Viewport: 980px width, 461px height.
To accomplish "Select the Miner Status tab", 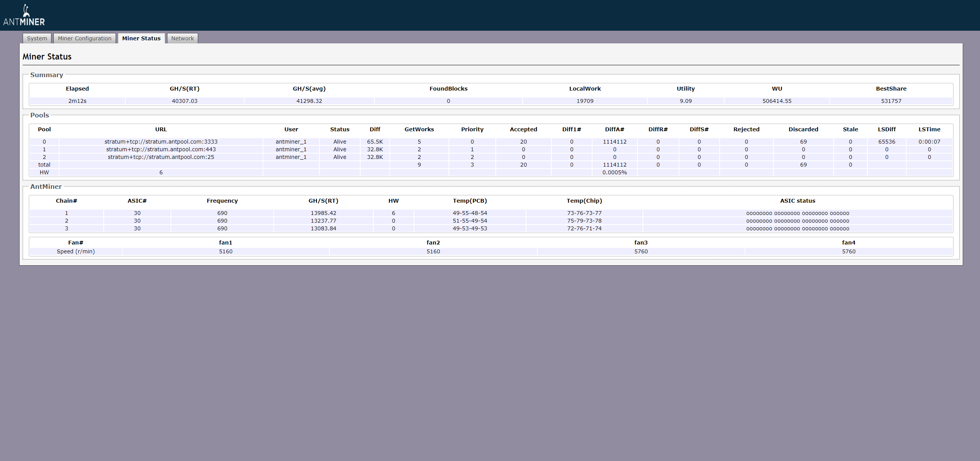I will click(x=141, y=38).
